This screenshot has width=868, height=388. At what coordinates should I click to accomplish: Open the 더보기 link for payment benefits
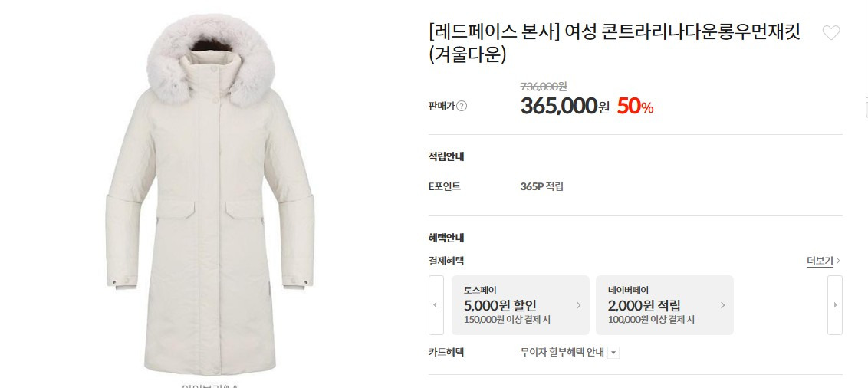tap(824, 261)
